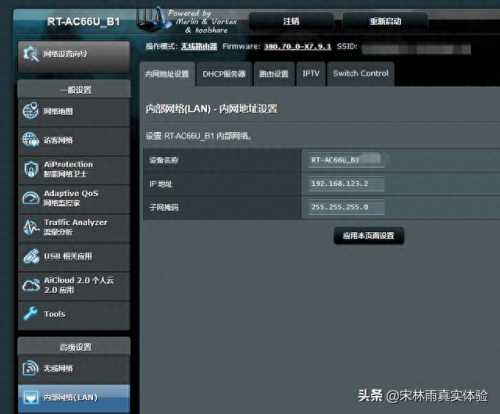Image resolution: width=500 pixels, height=414 pixels.
Task: Click the Powered by Merlin & Vortex text
Action: click(x=202, y=22)
